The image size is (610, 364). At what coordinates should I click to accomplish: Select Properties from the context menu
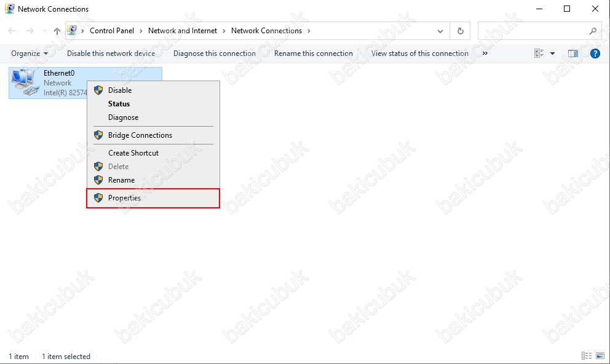(124, 198)
